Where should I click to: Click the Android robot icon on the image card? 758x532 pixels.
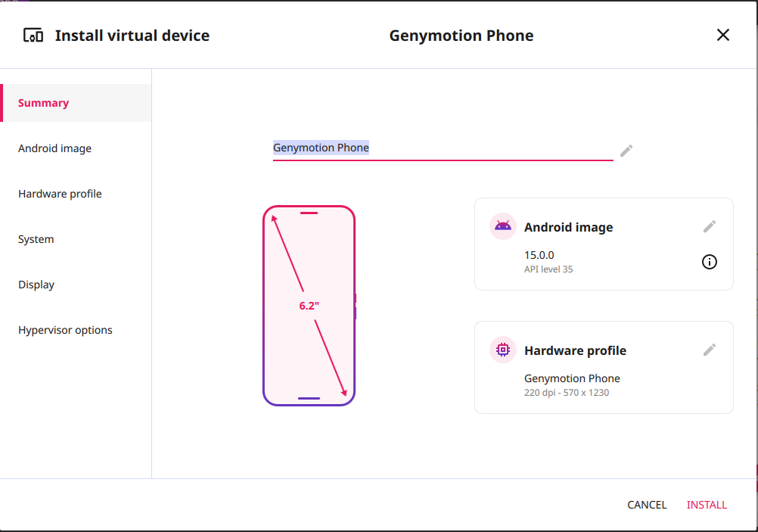tap(502, 226)
